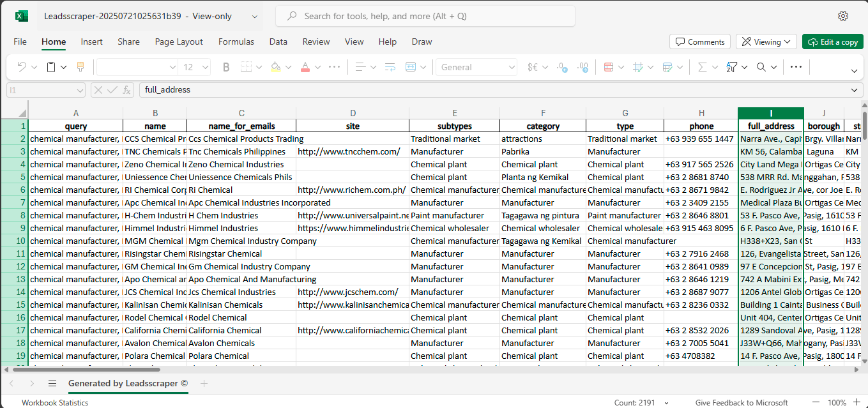This screenshot has height=408, width=868.
Task: Switch to the Formulas tab
Action: pyautogui.click(x=236, y=42)
